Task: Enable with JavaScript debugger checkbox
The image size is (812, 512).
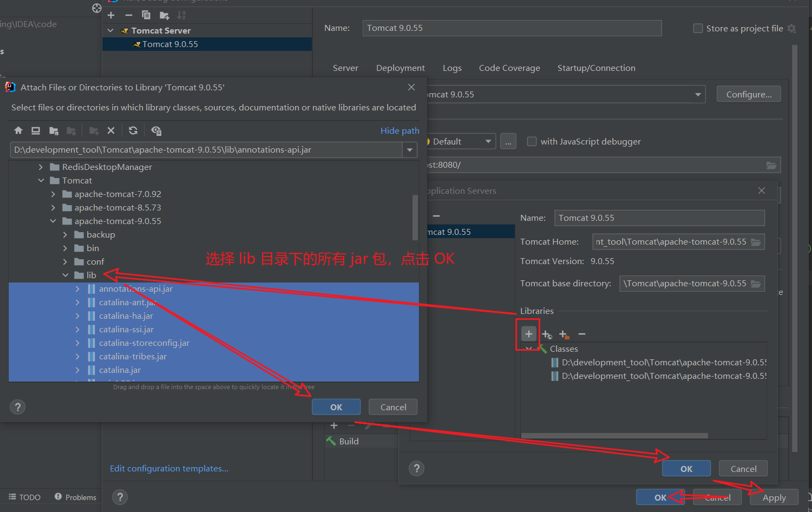Action: coord(532,141)
